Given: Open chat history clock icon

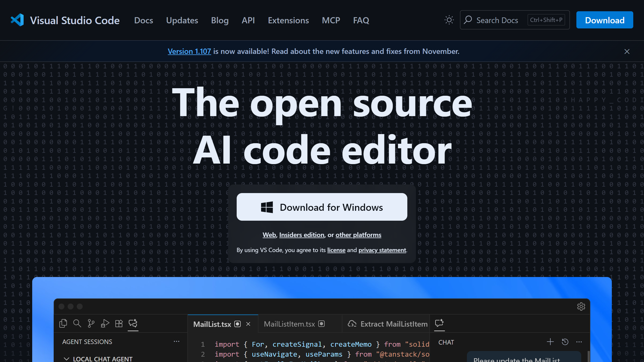Looking at the screenshot, I should (x=565, y=342).
